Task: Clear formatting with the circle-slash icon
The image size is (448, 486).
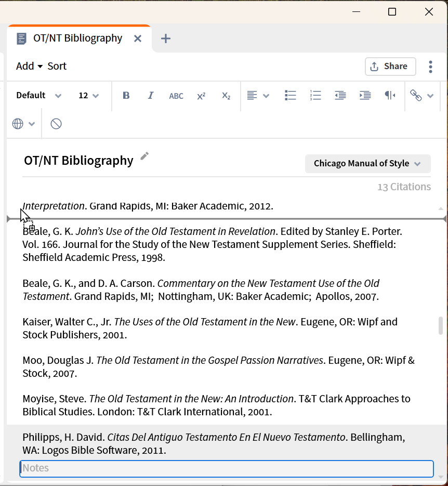Action: point(56,124)
